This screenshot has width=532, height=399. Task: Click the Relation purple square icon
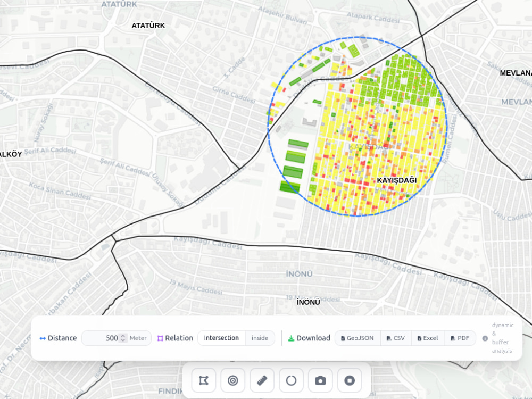(x=160, y=338)
